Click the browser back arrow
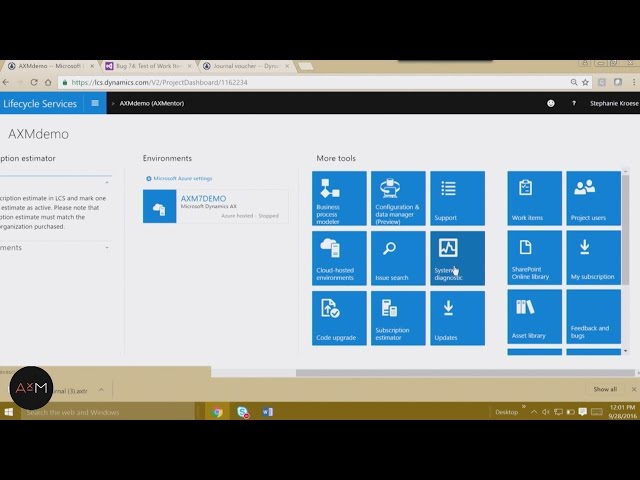This screenshot has height=480, width=640. tap(6, 82)
